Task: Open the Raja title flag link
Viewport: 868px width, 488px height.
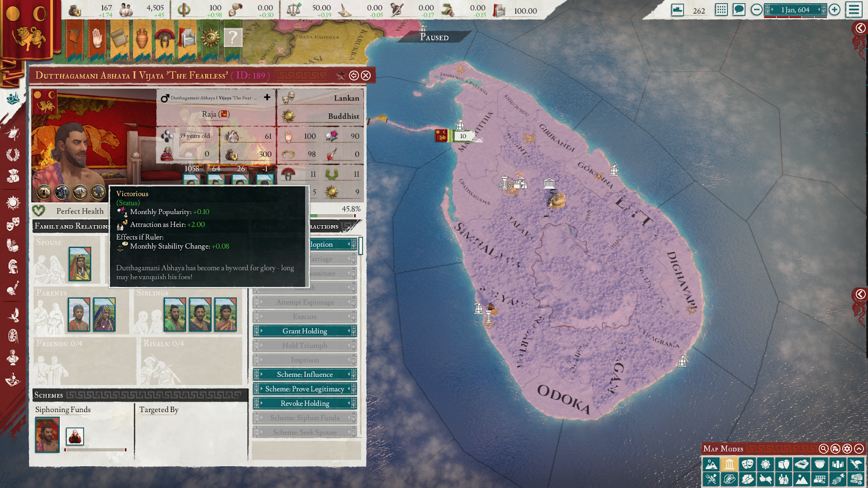Action: coord(224,114)
